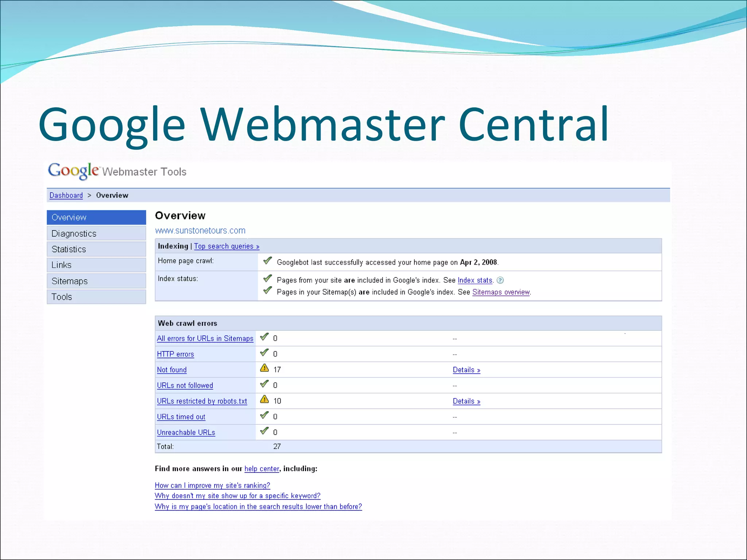Screen dimensions: 747x560
Task: Click the help question mark beside Index stats
Action: [500, 280]
